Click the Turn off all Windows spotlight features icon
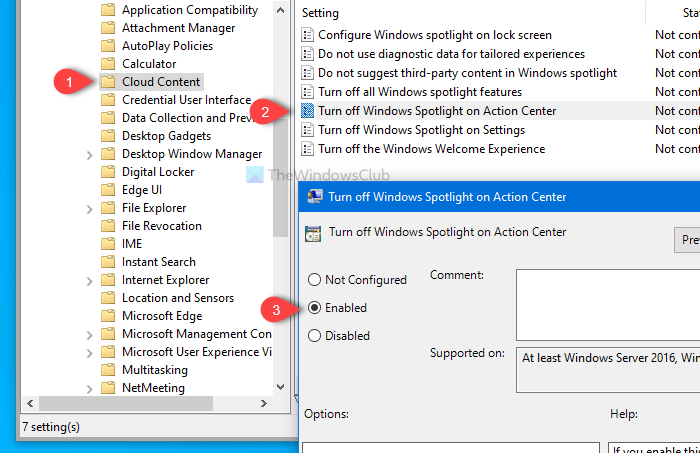The image size is (700, 453). click(x=308, y=92)
